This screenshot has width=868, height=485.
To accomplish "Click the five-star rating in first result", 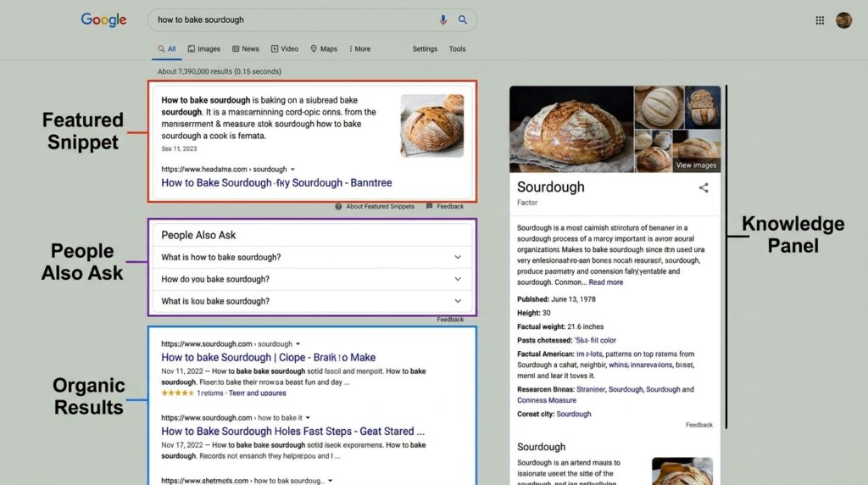I will click(177, 393).
